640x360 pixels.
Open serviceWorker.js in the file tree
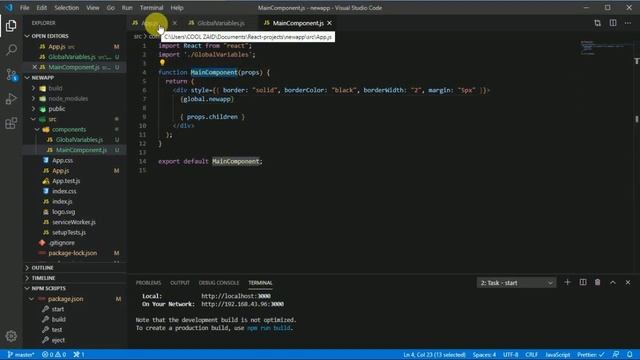point(74,222)
